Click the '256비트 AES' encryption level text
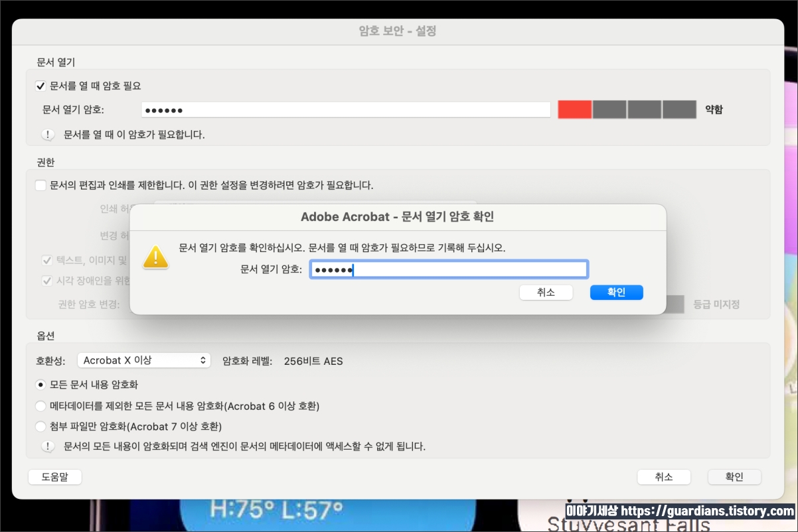 click(313, 361)
